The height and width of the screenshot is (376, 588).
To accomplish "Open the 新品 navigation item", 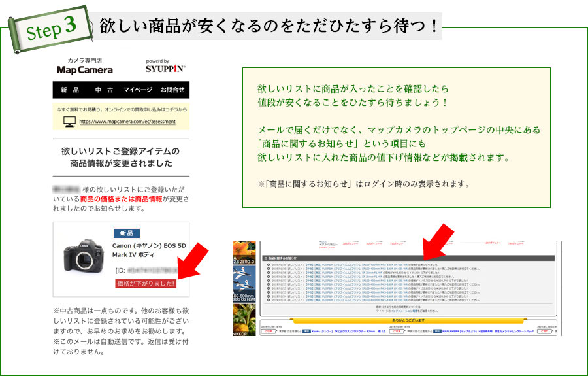I will 70,90.
